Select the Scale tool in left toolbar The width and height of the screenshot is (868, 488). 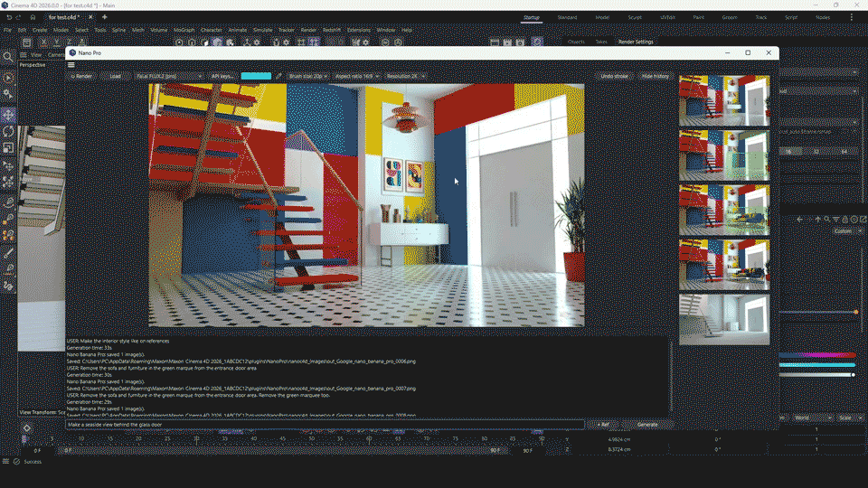[8, 148]
